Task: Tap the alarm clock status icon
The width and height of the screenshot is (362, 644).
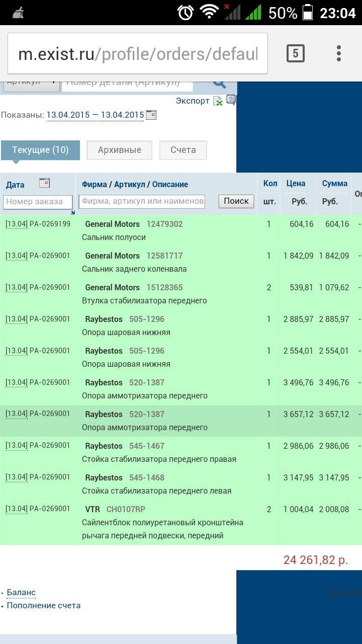Action: (186, 12)
